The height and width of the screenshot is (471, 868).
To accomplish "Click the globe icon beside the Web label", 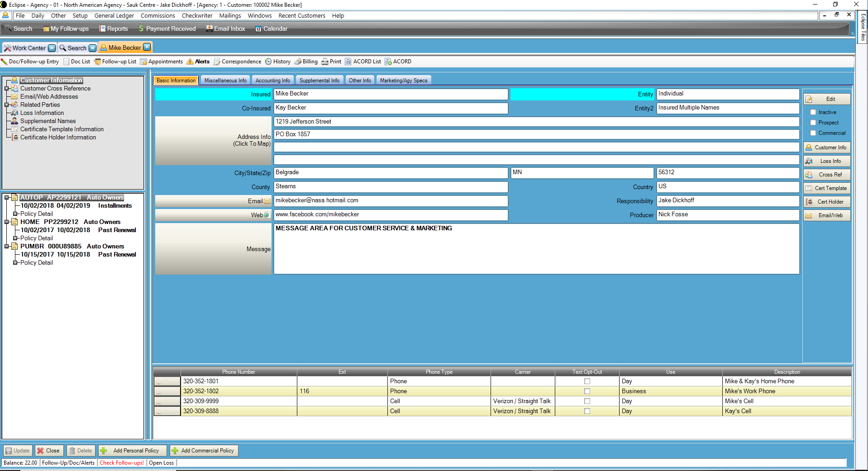I will point(267,215).
